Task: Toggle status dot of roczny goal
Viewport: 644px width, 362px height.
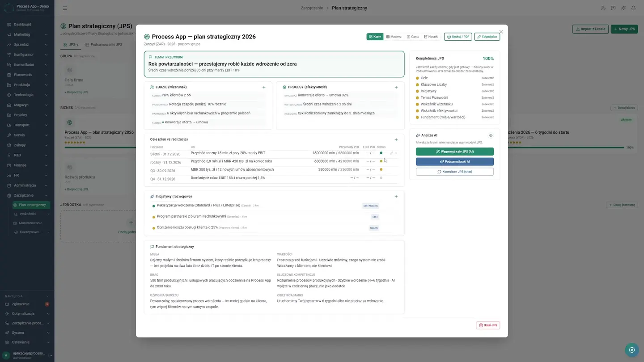Action: 381,161
